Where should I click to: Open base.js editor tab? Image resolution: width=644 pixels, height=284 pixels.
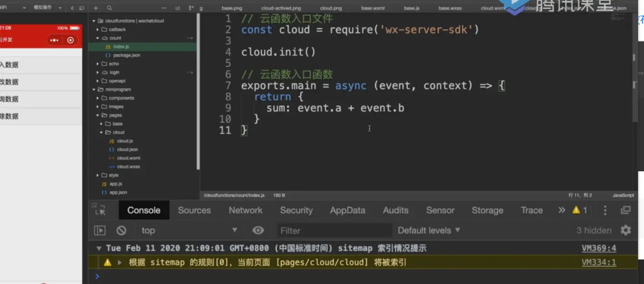point(412,8)
